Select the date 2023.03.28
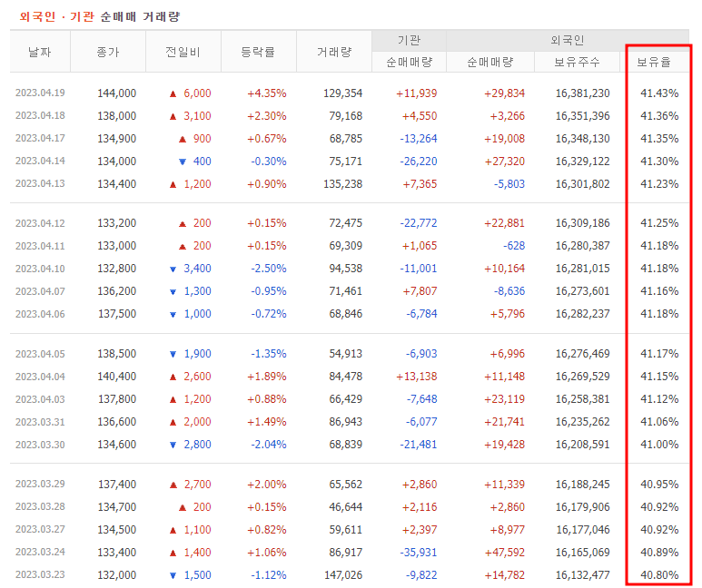Screen dimensions: 702x588 coord(40,506)
